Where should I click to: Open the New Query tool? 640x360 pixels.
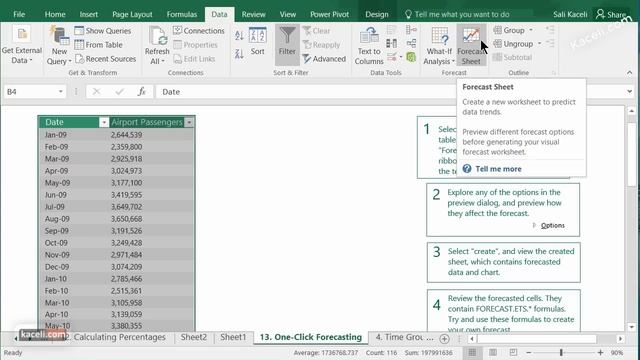tap(59, 45)
